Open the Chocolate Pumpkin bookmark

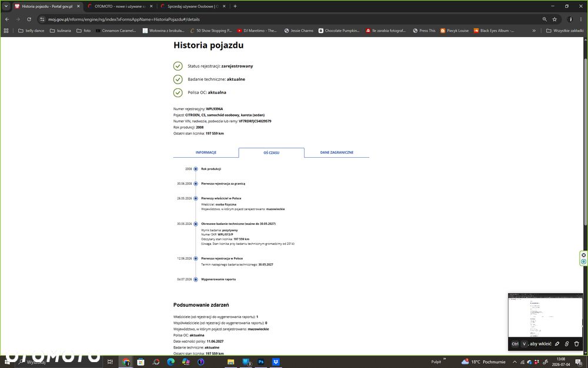click(x=339, y=31)
